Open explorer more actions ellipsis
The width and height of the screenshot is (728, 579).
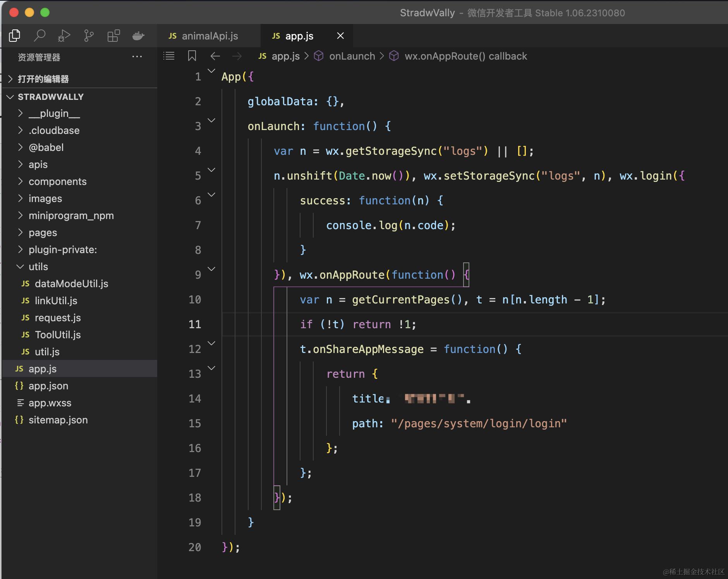[x=137, y=57]
